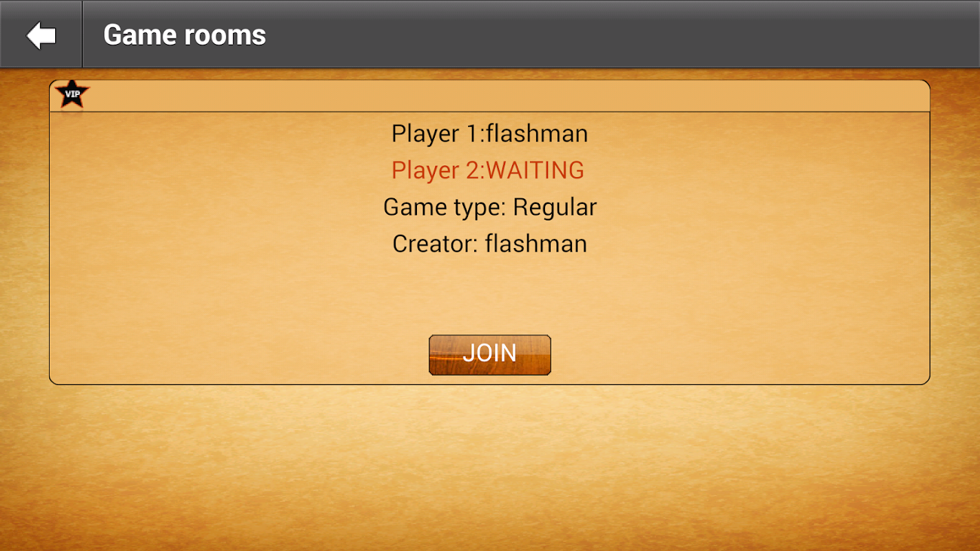Viewport: 980px width, 551px height.
Task: Click the VIP star badge
Action: pos(72,95)
